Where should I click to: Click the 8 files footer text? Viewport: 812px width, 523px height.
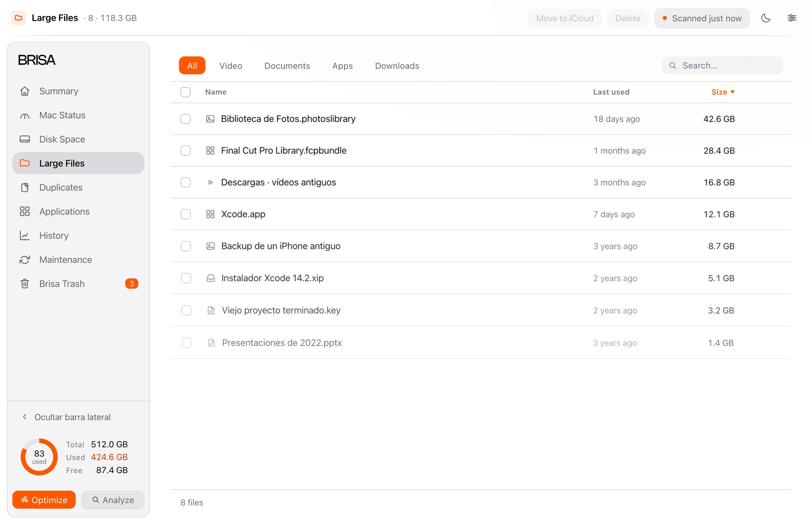[192, 502]
